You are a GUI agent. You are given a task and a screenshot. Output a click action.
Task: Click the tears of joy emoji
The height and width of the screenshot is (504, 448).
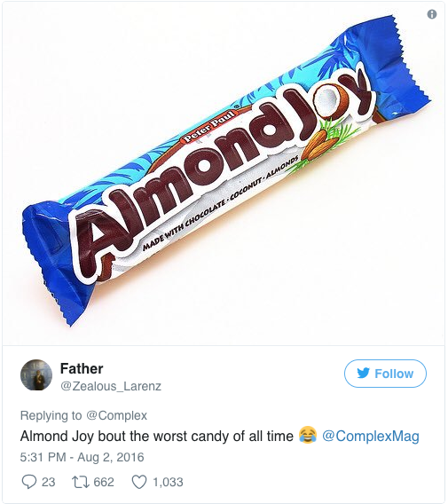[x=308, y=435]
